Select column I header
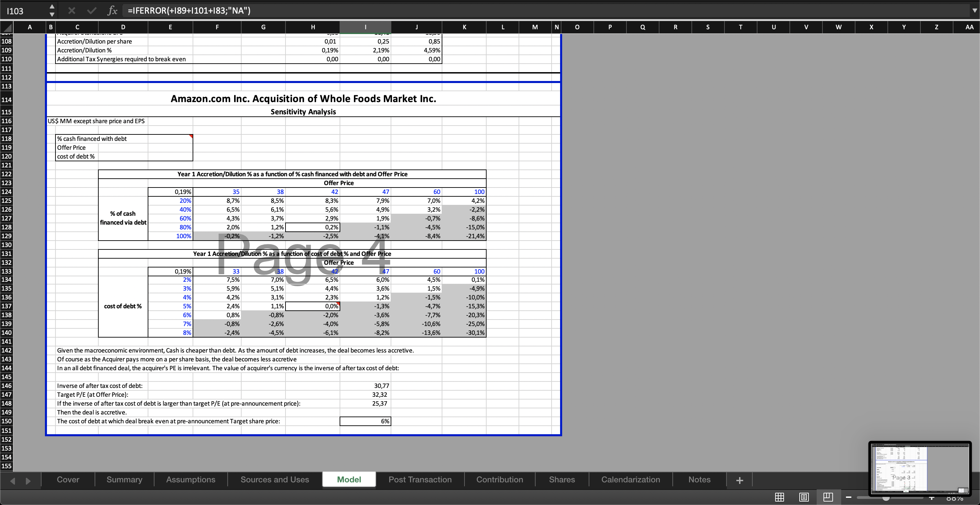Screen dimensions: 980x505 coord(365,27)
